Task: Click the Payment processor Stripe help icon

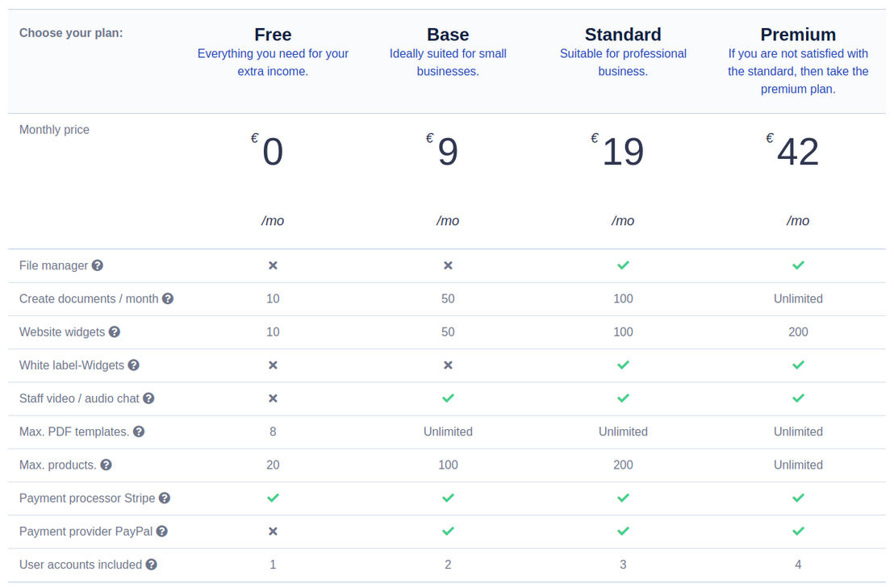Action: pos(165,498)
